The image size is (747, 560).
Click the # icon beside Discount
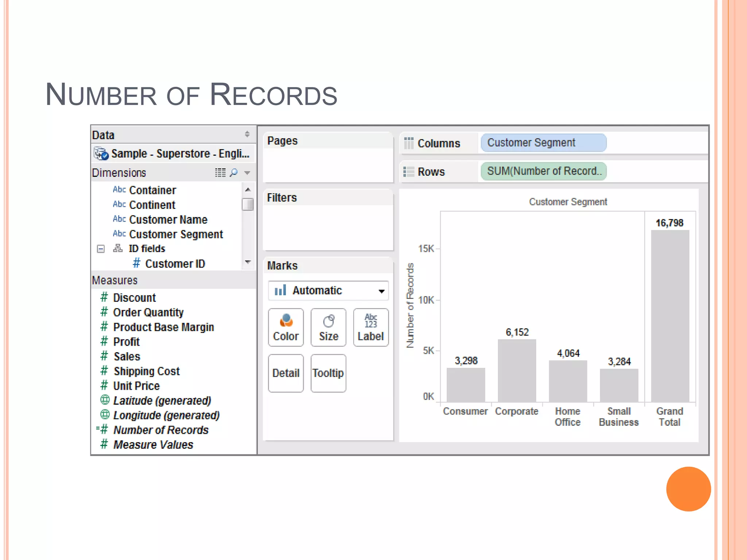104,297
